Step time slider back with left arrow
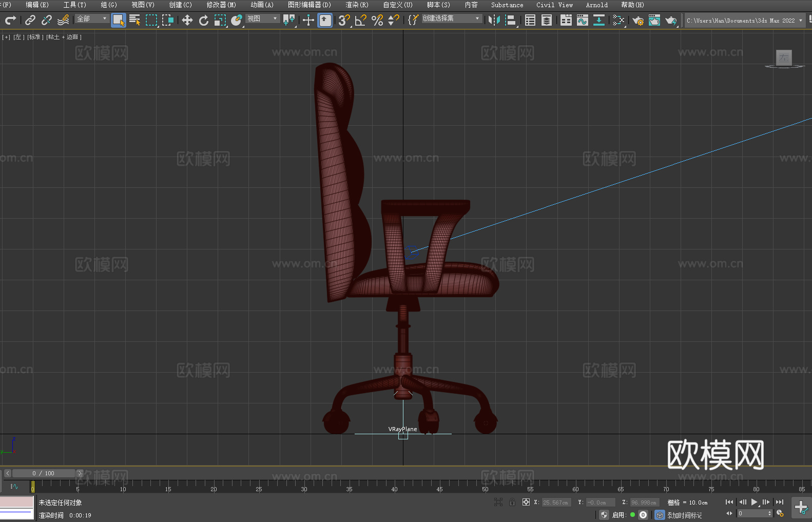The height and width of the screenshot is (522, 812). click(8, 473)
